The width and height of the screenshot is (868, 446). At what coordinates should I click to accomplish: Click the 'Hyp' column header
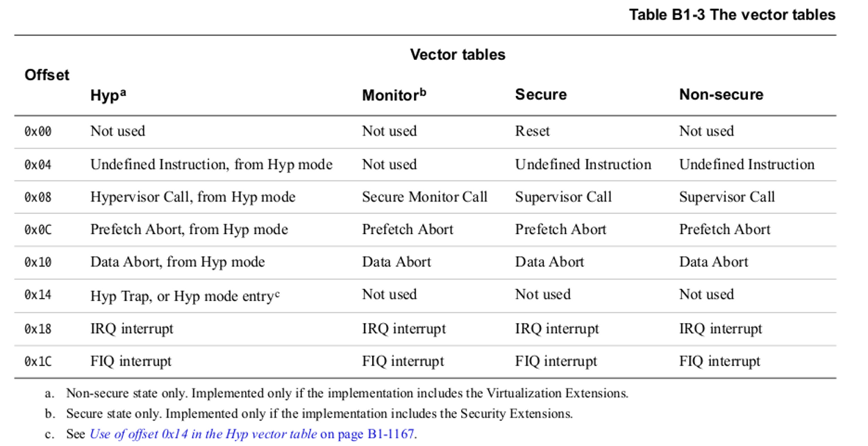pos(108,96)
